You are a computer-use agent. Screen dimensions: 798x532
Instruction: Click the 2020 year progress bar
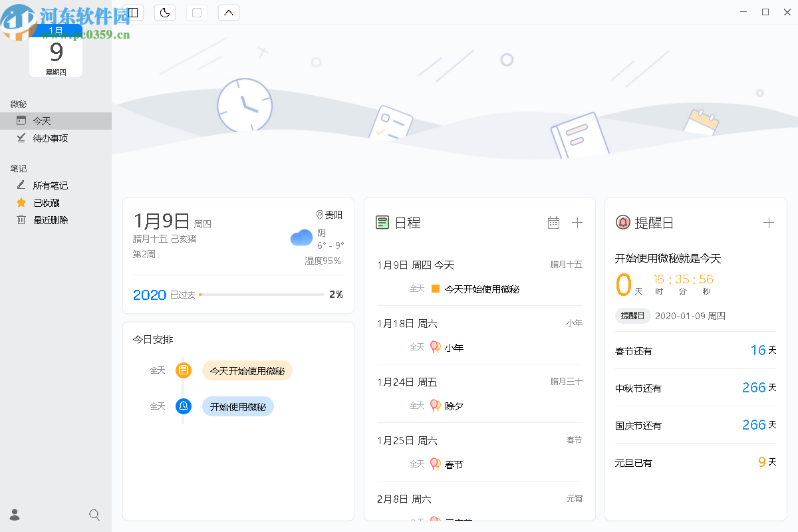[261, 295]
